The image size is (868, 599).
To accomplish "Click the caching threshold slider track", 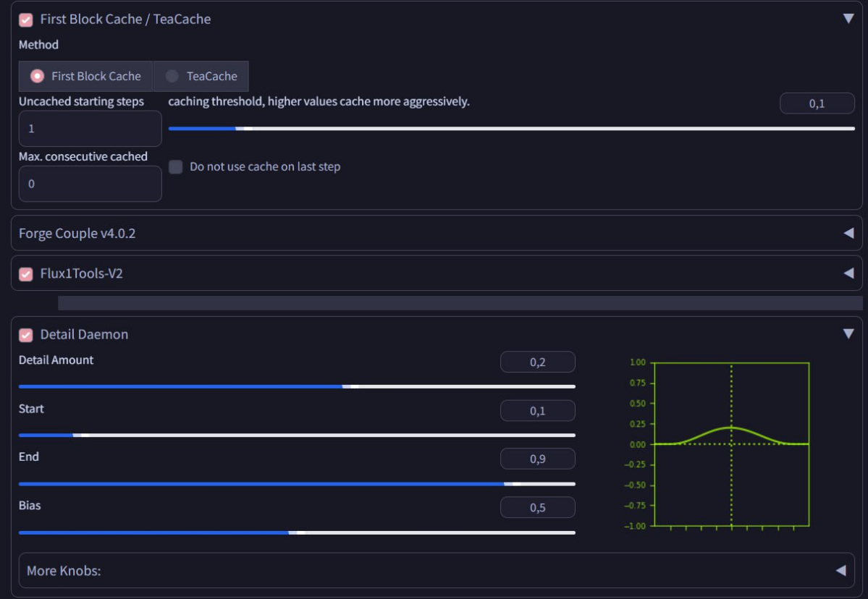I will coord(511,129).
